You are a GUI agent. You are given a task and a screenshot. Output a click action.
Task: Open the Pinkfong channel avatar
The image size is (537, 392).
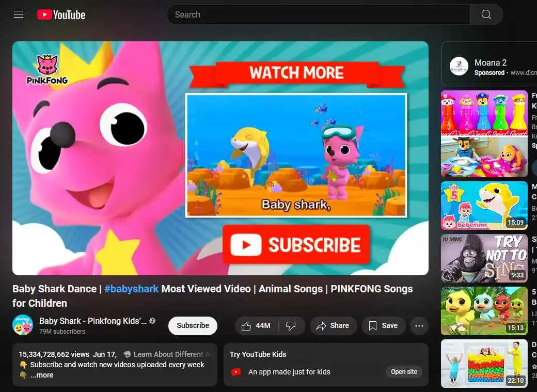pos(23,325)
